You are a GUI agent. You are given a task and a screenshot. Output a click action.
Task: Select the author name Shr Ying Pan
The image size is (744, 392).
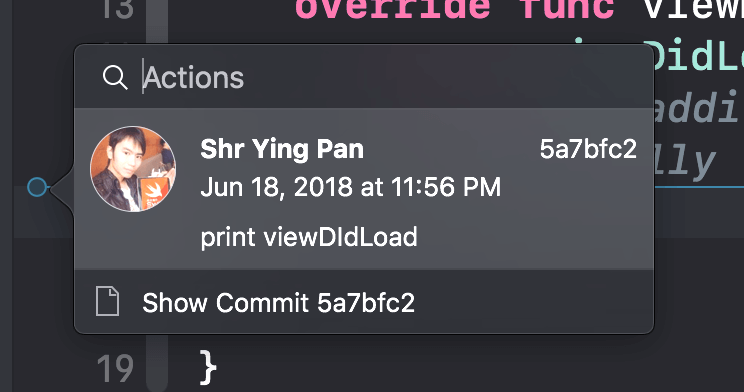coord(282,149)
